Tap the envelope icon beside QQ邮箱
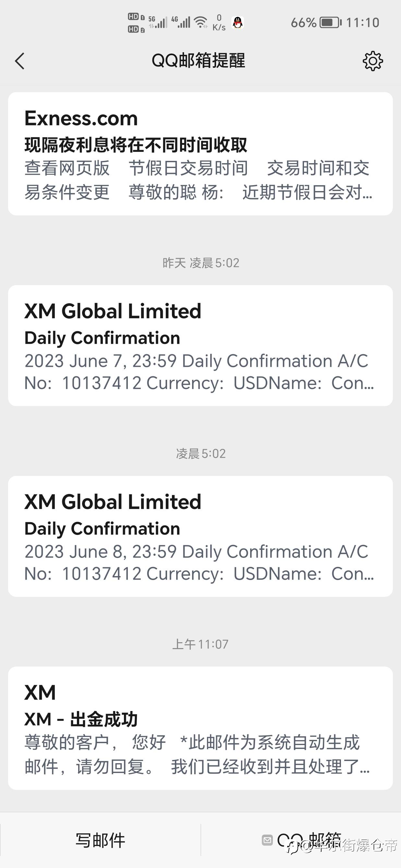 pos(267,840)
